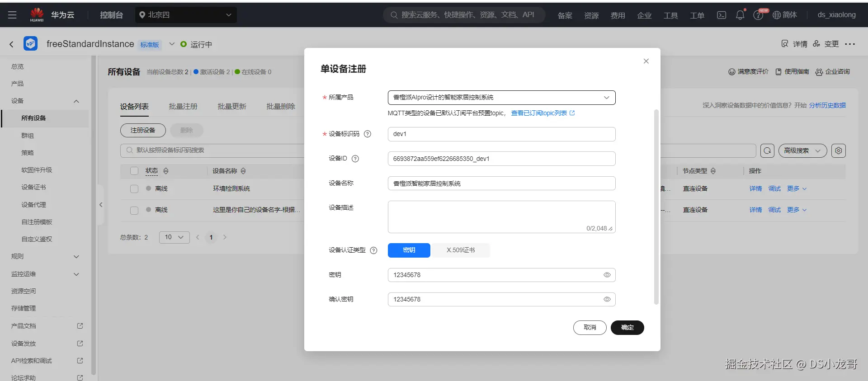Show help for device ID field
This screenshot has width=868, height=381.
pyautogui.click(x=355, y=159)
